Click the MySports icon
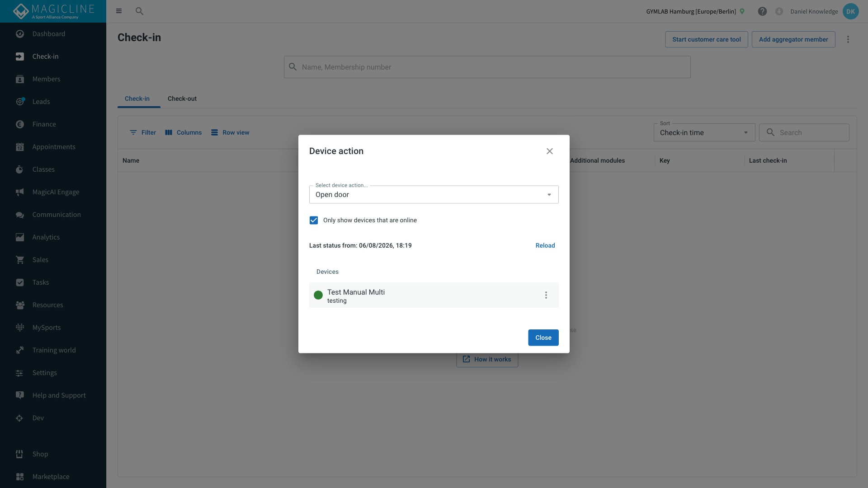 pyautogui.click(x=20, y=328)
